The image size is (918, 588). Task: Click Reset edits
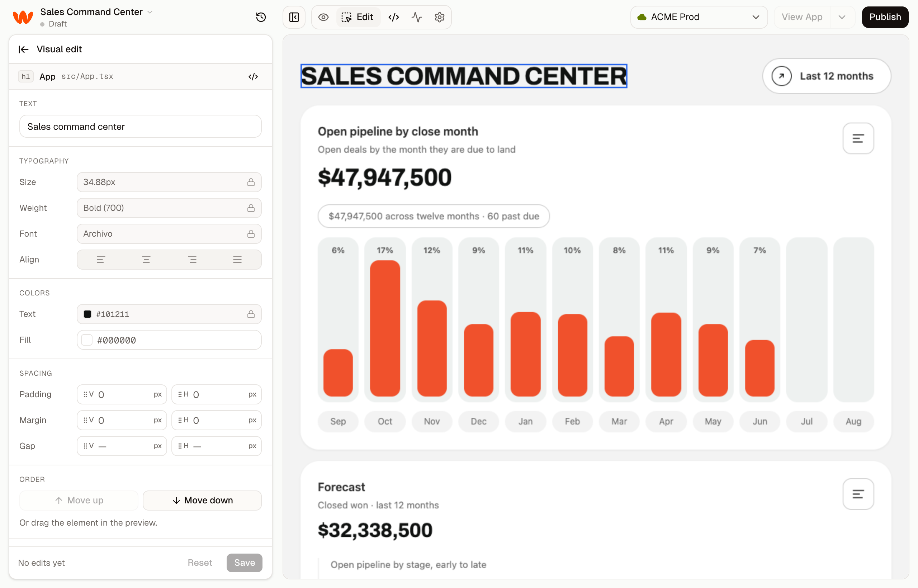pos(200,563)
